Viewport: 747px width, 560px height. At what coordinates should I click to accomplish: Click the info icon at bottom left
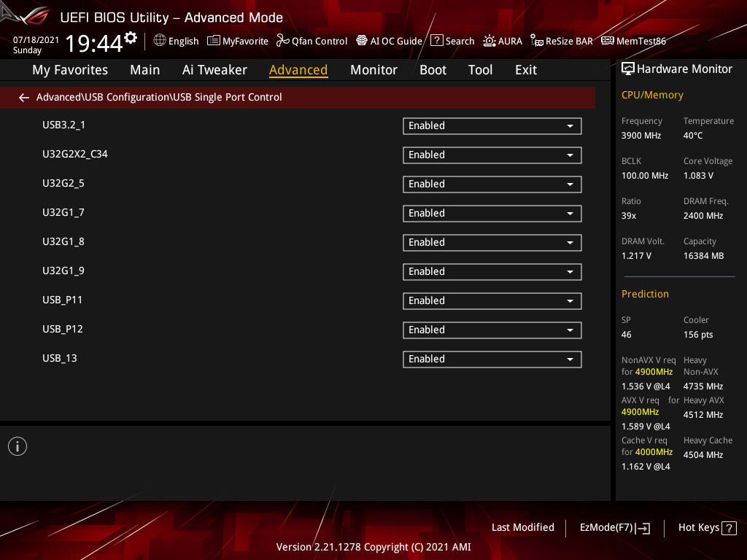[17, 446]
